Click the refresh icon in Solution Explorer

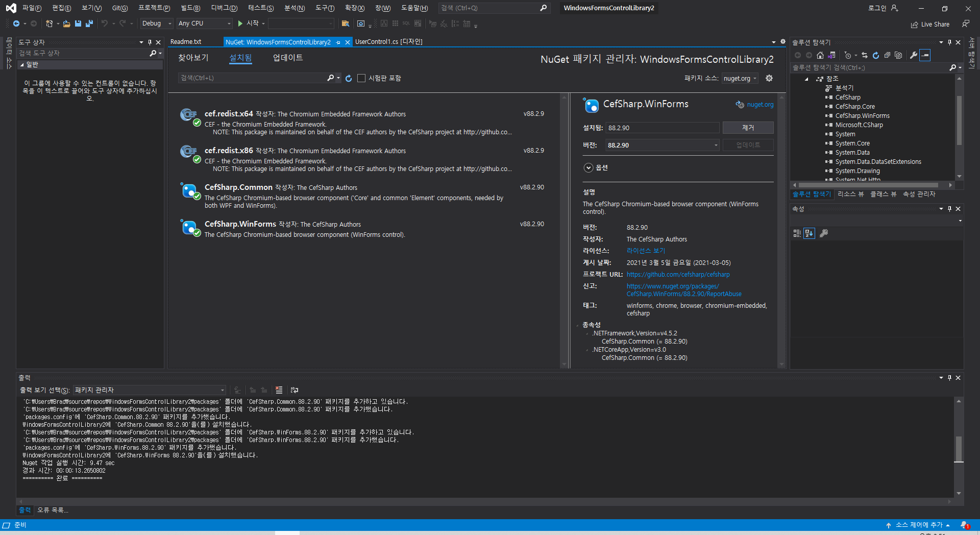point(876,55)
